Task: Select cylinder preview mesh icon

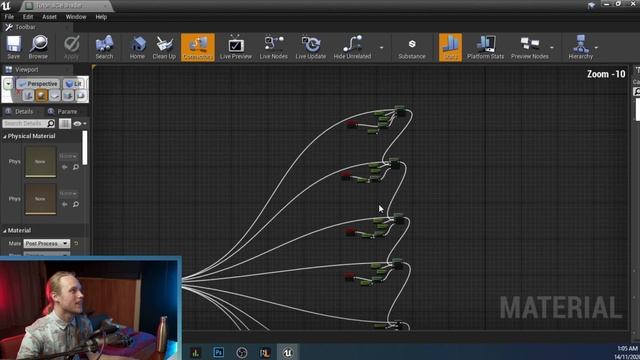Action: tap(28, 96)
